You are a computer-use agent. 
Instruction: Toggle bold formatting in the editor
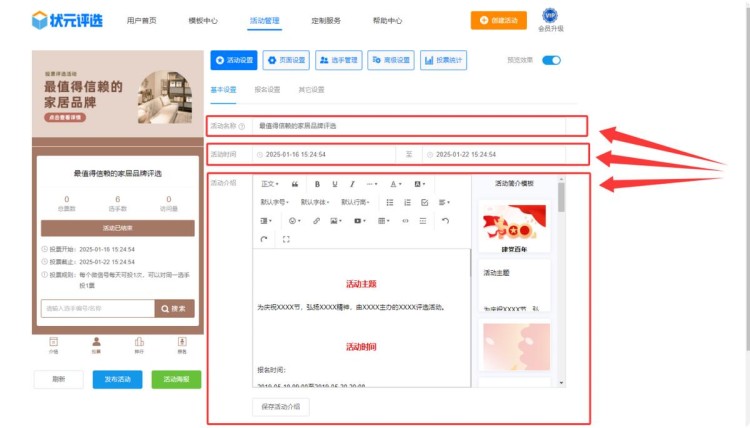(x=317, y=184)
